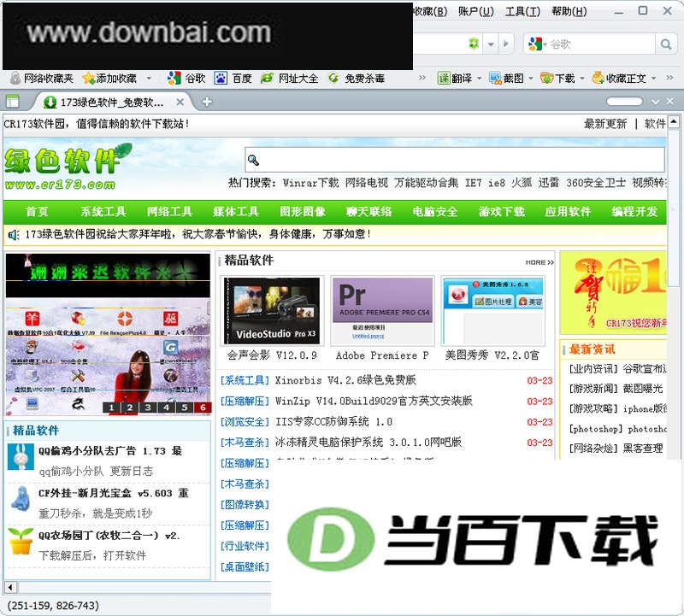
Task: Open the 编程开发 nav tab
Action: 634,212
